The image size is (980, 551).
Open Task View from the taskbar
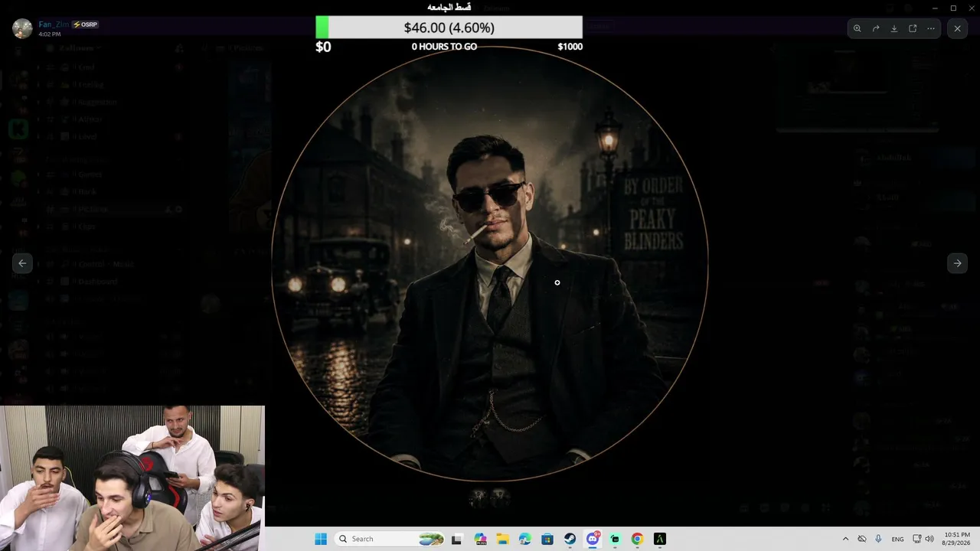click(x=457, y=539)
